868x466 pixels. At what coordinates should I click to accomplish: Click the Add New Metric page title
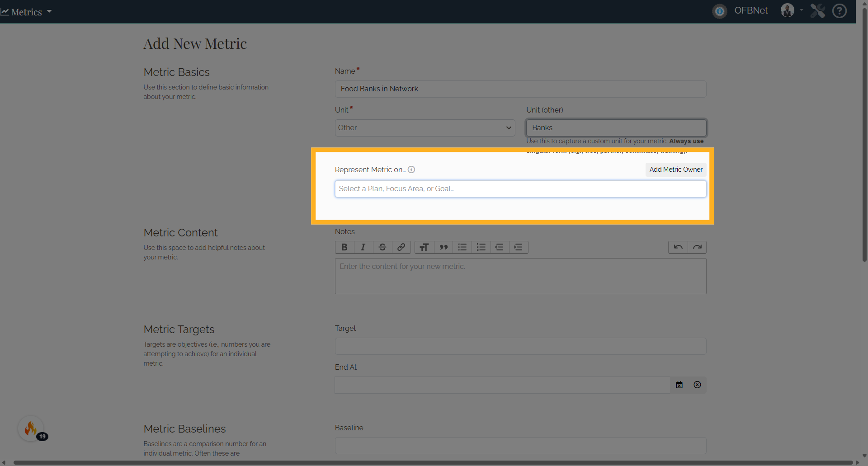point(195,44)
